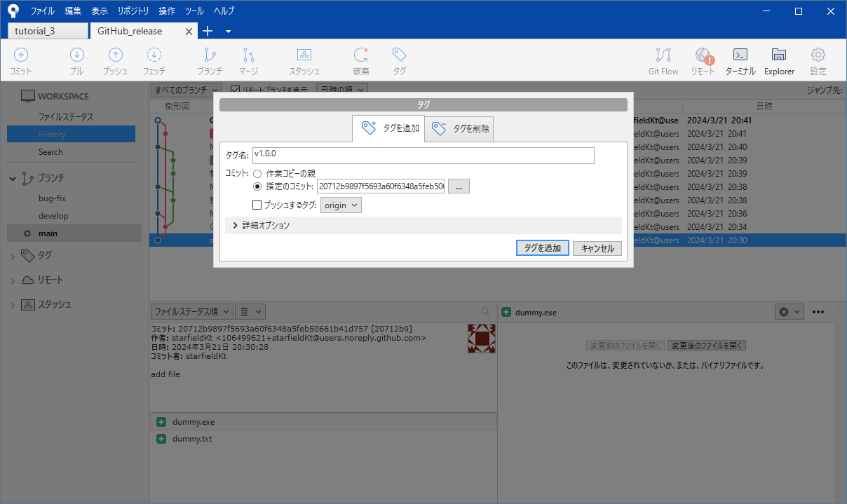Image resolution: width=847 pixels, height=504 pixels.
Task: Click the Pull (プル) toolbar icon
Action: tap(76, 55)
